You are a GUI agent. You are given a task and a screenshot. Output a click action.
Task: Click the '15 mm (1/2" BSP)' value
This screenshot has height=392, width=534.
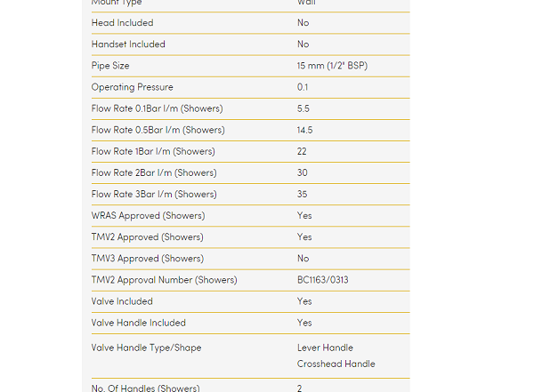tap(335, 66)
